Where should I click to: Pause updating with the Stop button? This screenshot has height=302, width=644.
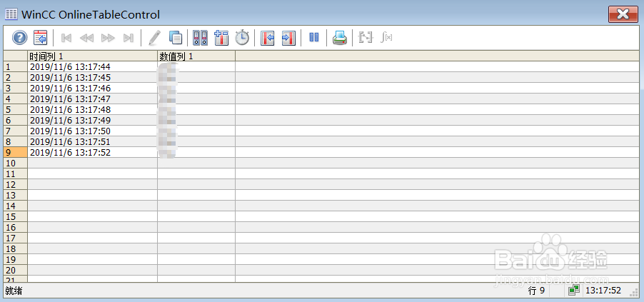click(313, 38)
